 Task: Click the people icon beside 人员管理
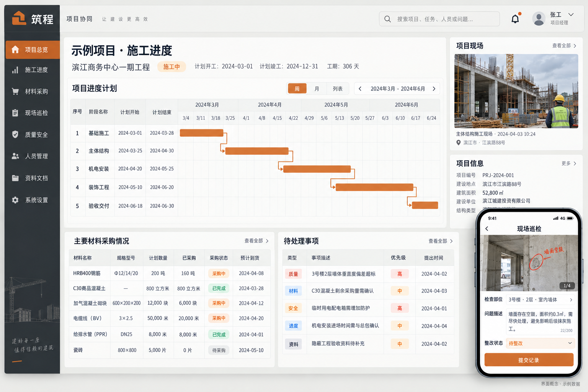pos(15,156)
